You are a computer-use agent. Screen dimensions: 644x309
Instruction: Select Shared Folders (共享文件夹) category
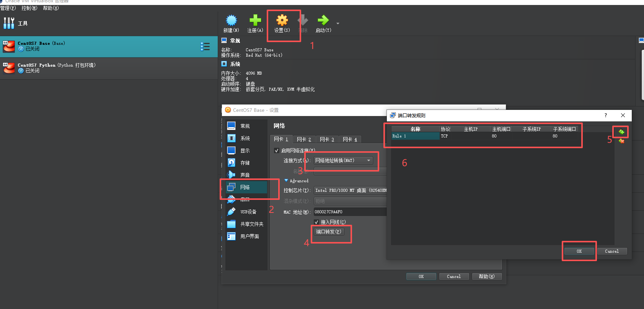click(251, 224)
